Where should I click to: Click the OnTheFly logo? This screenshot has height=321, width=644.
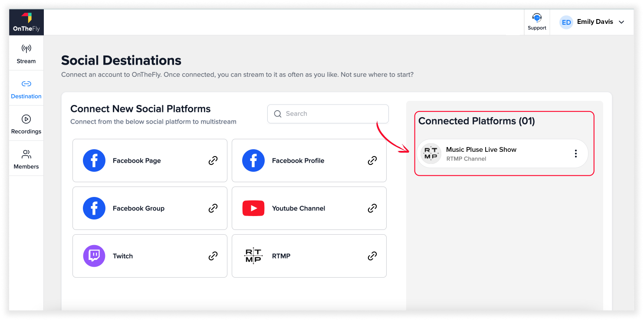[x=26, y=22]
